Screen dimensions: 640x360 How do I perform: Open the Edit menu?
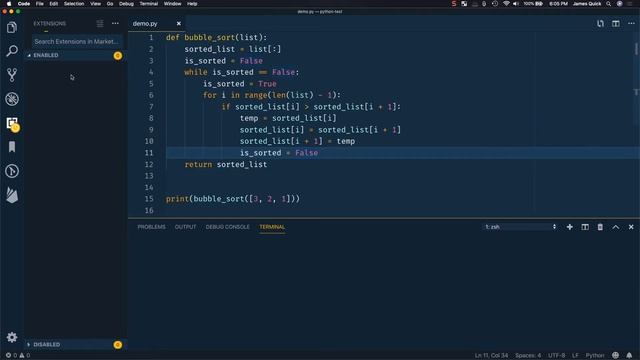tap(53, 4)
